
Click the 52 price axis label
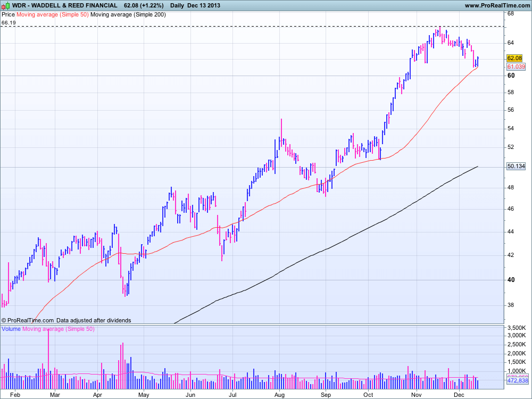pos(511,147)
